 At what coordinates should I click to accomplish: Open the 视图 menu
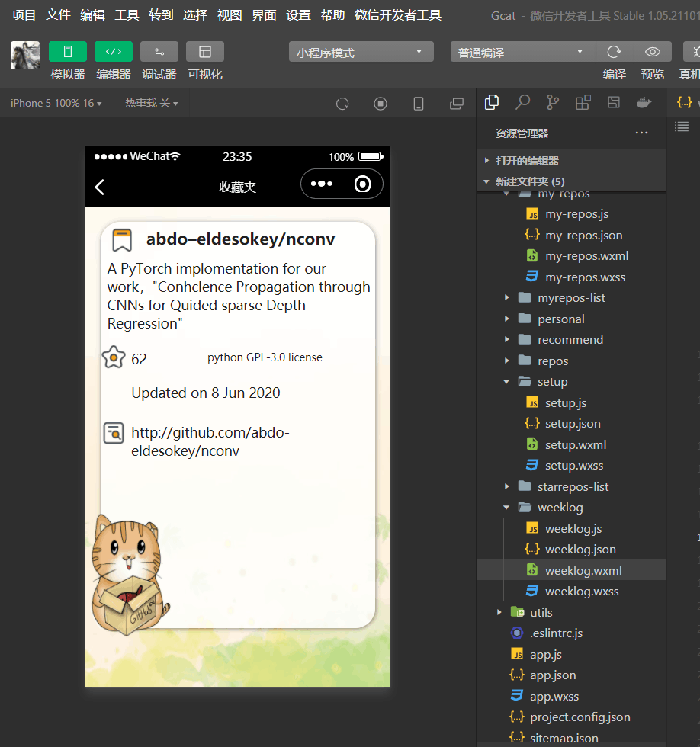point(230,15)
